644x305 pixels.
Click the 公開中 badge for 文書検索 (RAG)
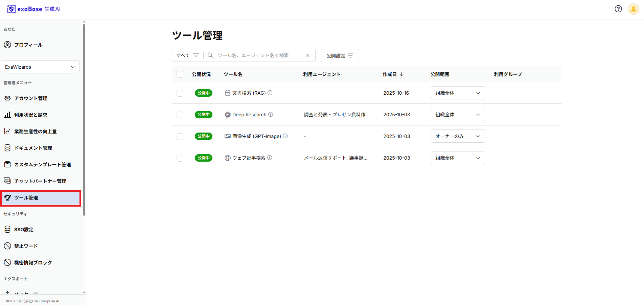tap(204, 93)
